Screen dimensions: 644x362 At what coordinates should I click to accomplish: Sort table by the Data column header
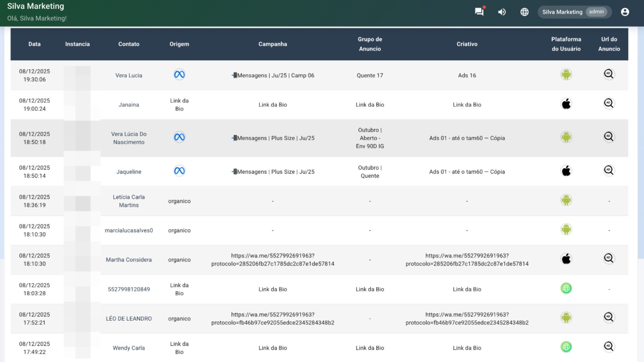tap(35, 44)
